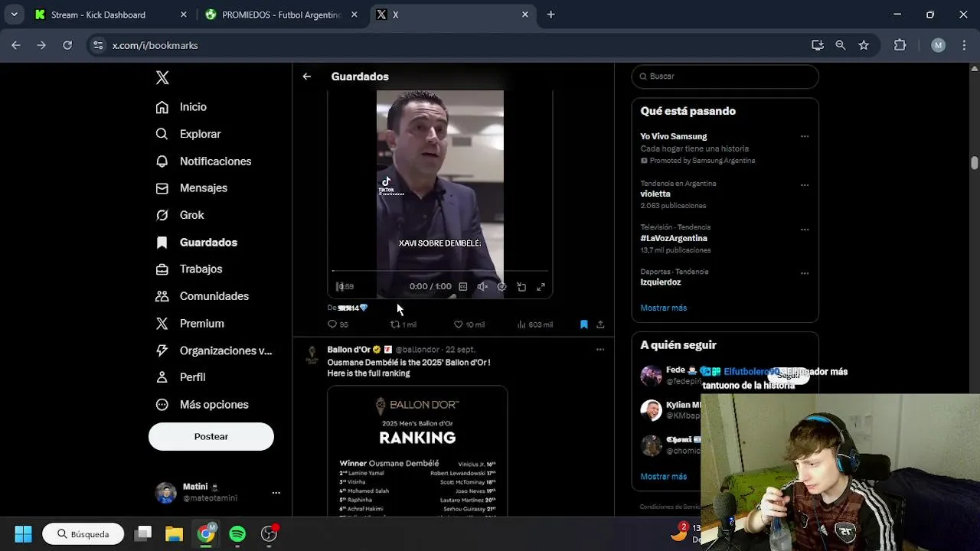Click Mostrar más under A quién seguir
The image size is (980, 551).
coord(664,476)
